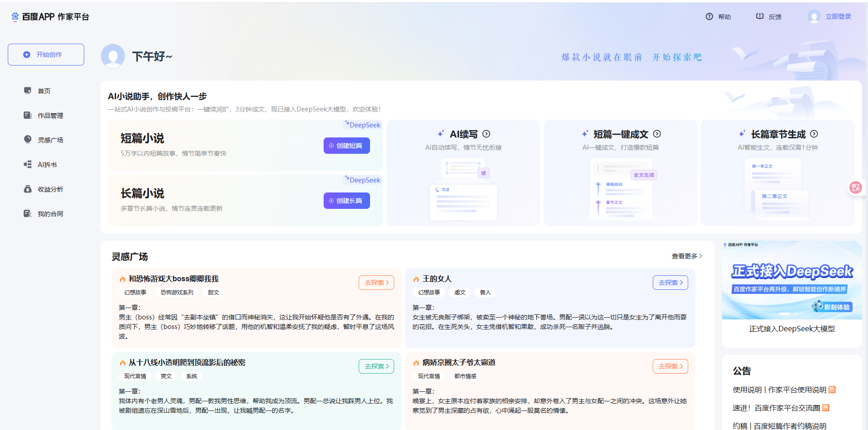The image size is (868, 430).
Task: Click the 作品管理 sidebar icon
Action: pyautogui.click(x=28, y=115)
